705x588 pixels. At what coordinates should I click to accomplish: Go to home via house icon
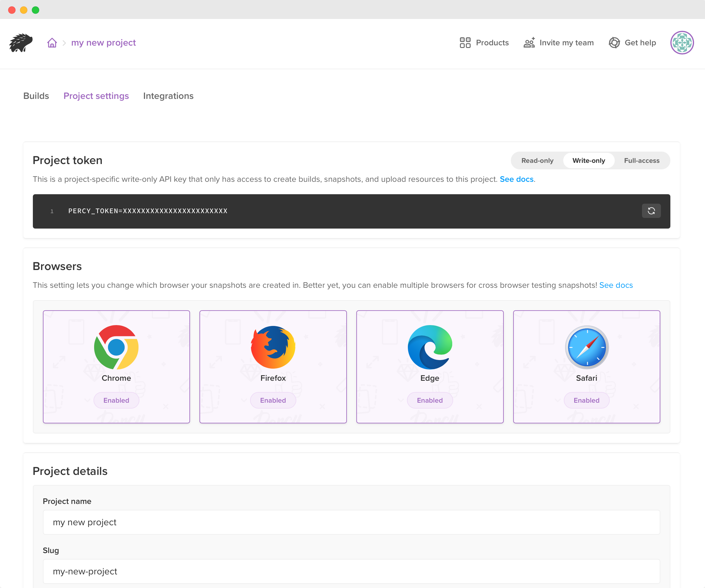pos(52,43)
